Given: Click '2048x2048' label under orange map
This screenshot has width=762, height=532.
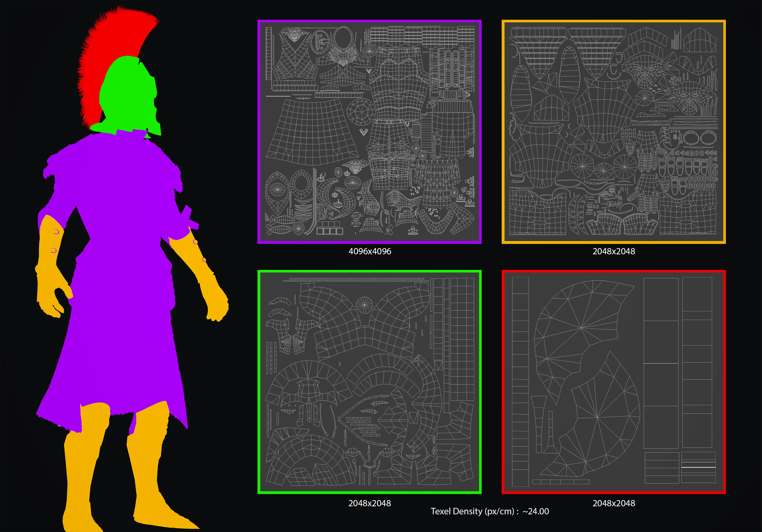Looking at the screenshot, I should 614,251.
